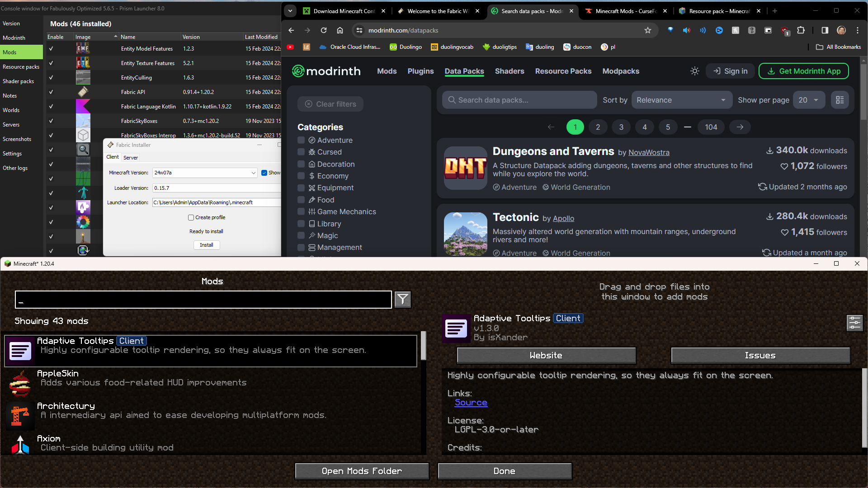Click the Website button for Adaptive Tooltips
Viewport: 868px width, 488px height.
pyautogui.click(x=546, y=355)
